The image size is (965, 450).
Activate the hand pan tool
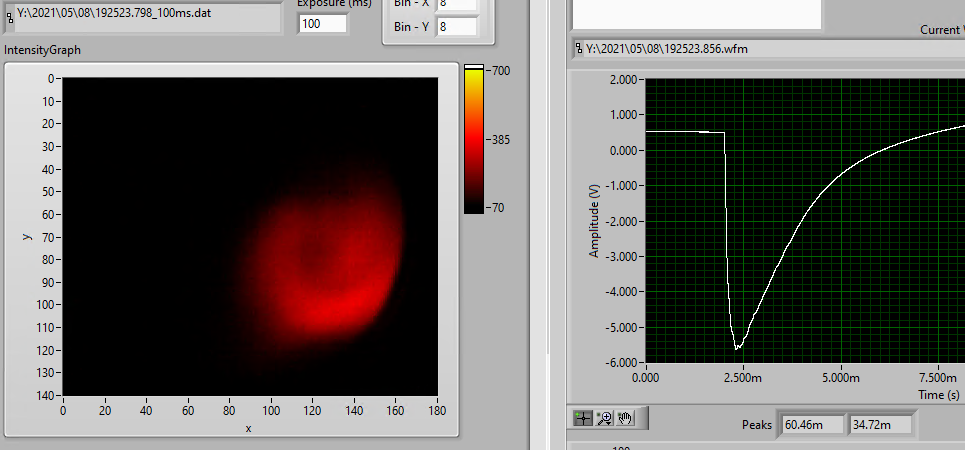pyautogui.click(x=625, y=418)
